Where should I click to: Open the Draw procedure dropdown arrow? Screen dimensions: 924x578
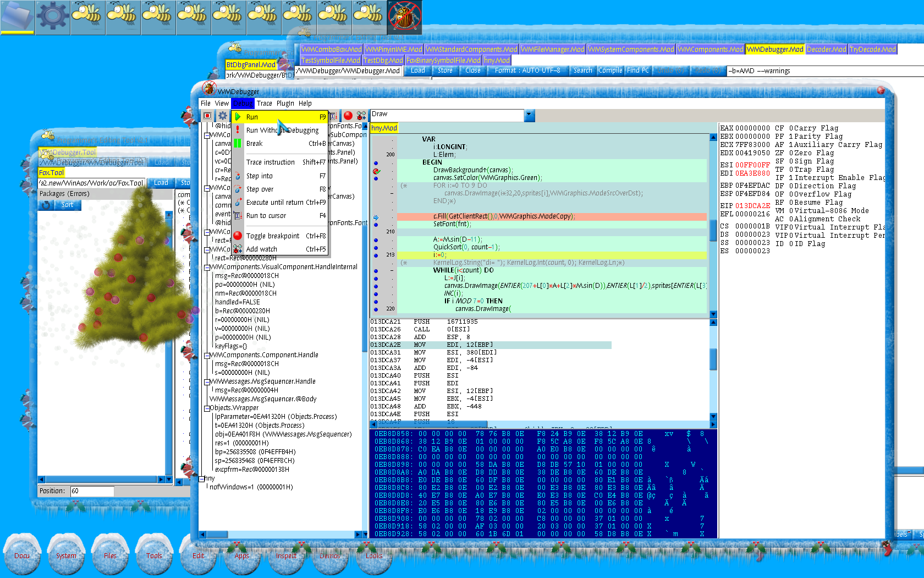tap(529, 115)
